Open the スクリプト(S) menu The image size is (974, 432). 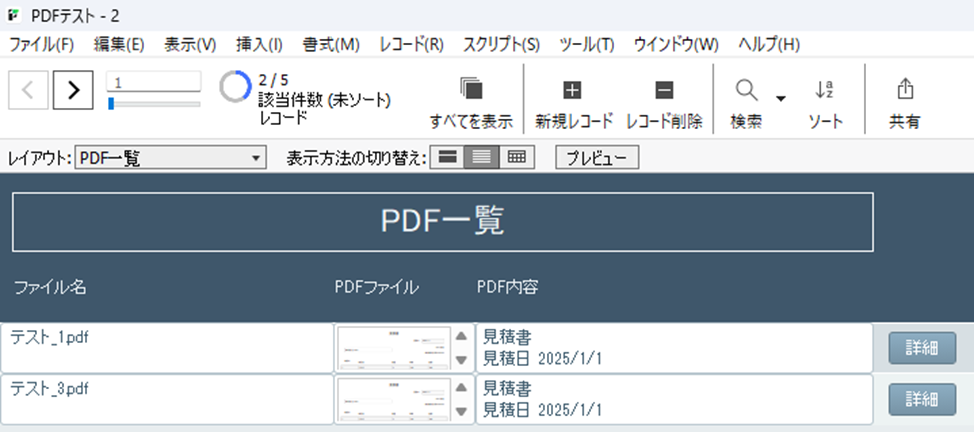coord(501,44)
